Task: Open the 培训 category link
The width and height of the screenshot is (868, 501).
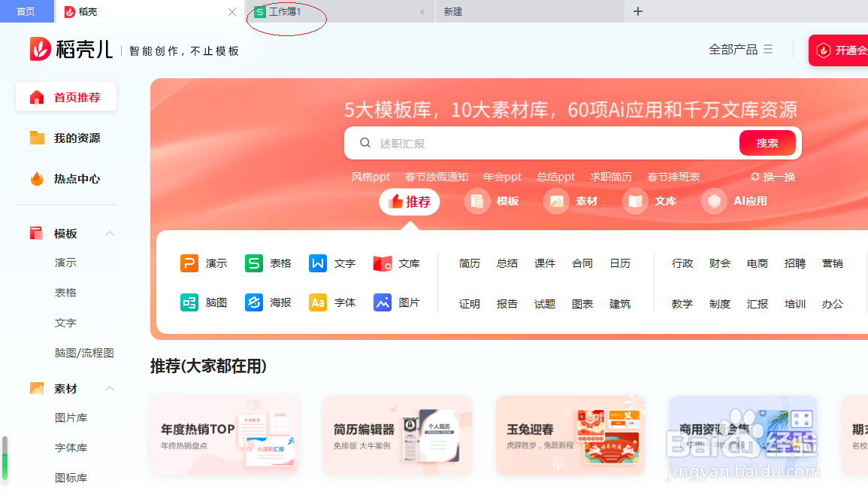Action: click(x=795, y=304)
